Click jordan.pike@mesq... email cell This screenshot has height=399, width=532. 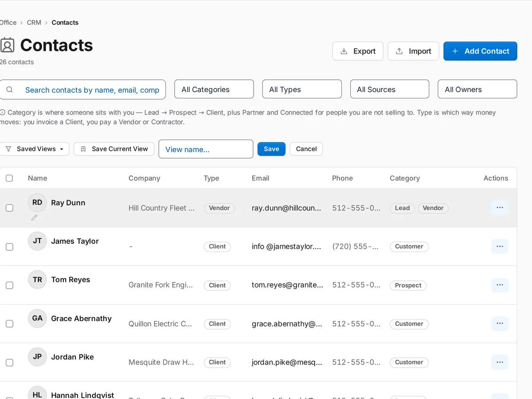(x=287, y=362)
